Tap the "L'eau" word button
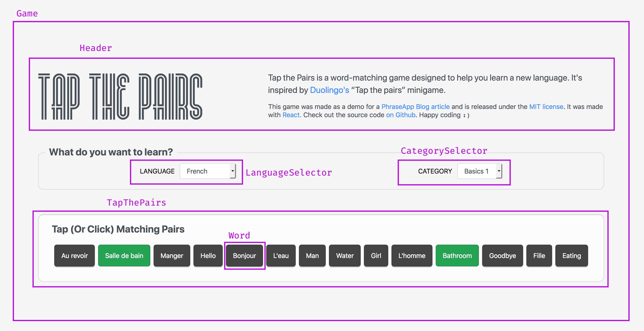 [x=281, y=256]
